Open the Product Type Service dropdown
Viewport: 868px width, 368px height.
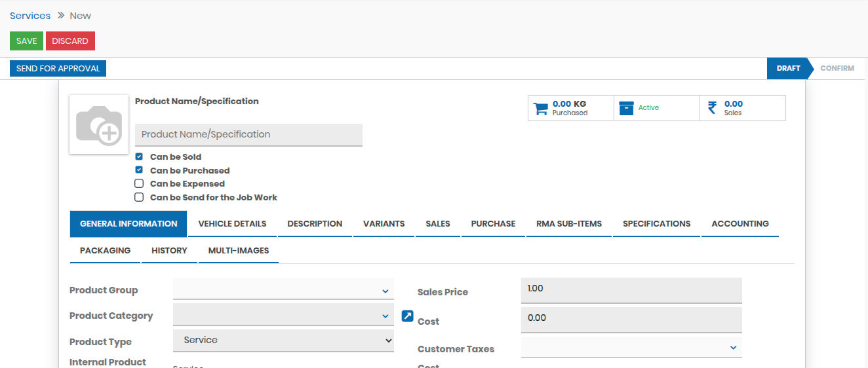(x=283, y=340)
